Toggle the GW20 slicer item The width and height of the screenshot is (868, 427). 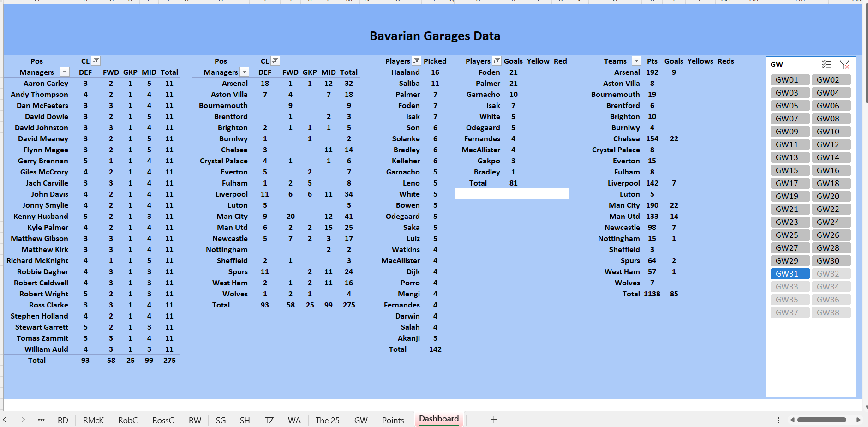(831, 196)
